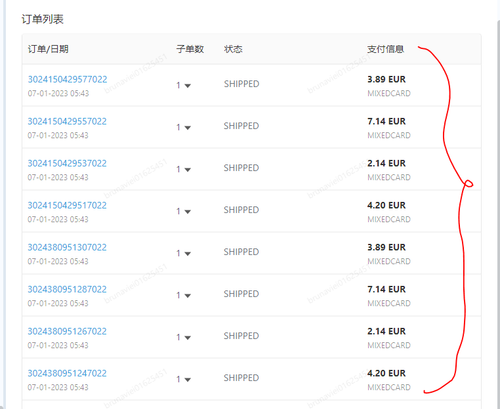Screen dimensions: 500x409
Task: Click 3.89 EUR amount for order 3024150429577022
Action: pos(386,79)
